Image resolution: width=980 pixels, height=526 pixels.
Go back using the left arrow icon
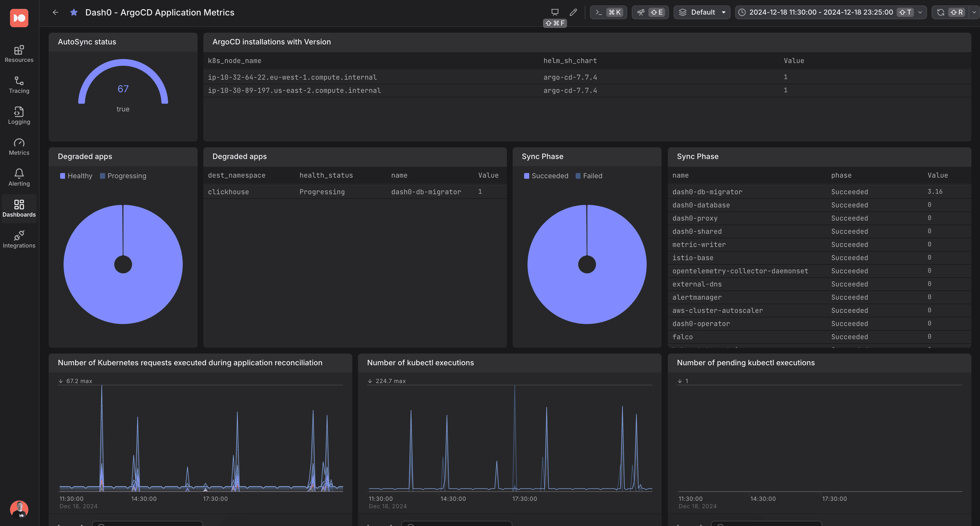pos(56,12)
